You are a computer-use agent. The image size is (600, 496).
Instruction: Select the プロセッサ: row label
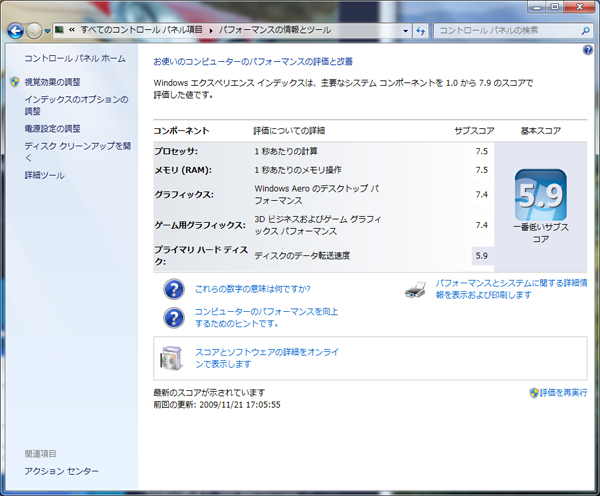click(176, 152)
